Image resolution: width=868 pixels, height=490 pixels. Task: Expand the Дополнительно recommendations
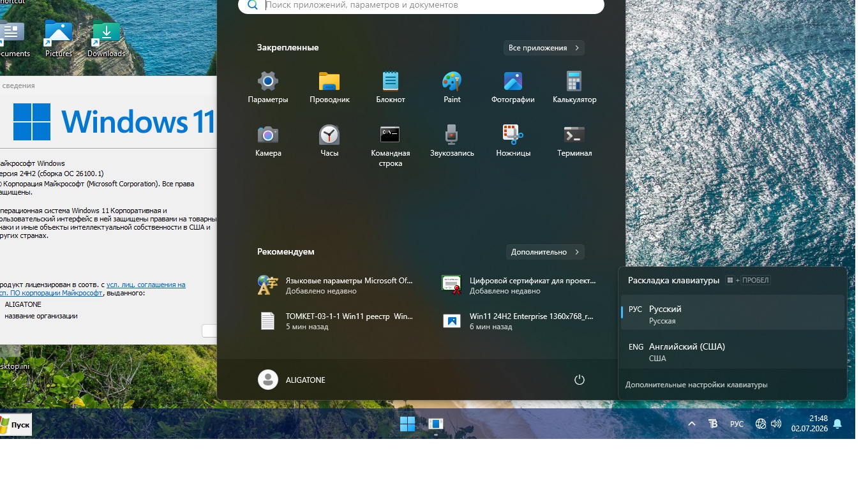(x=545, y=252)
